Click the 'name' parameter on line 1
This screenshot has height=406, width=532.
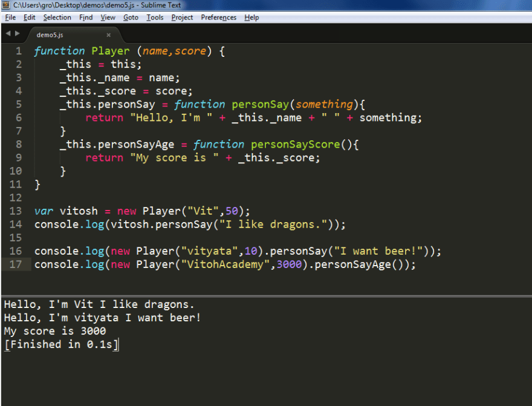pos(155,51)
